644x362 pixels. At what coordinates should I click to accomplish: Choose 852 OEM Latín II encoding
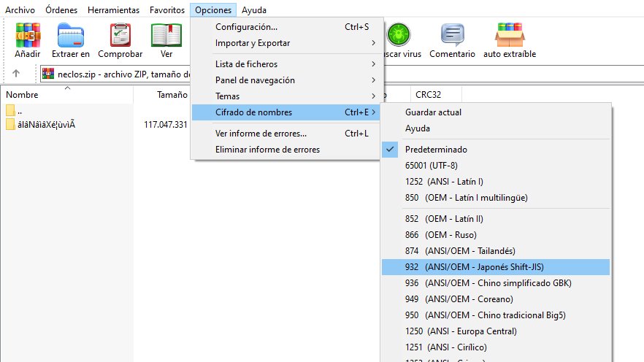(496, 219)
